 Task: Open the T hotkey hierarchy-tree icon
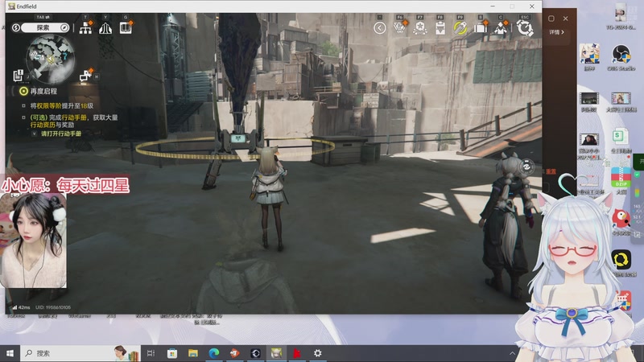pos(85,28)
